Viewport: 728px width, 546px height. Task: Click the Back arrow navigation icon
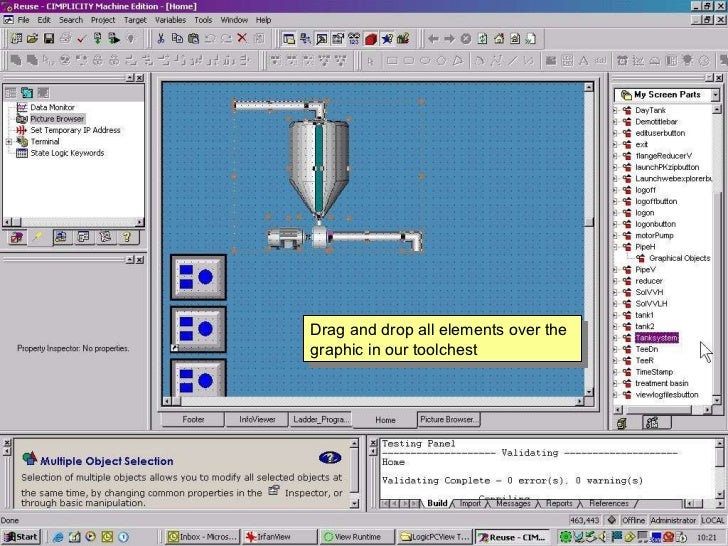(433, 39)
